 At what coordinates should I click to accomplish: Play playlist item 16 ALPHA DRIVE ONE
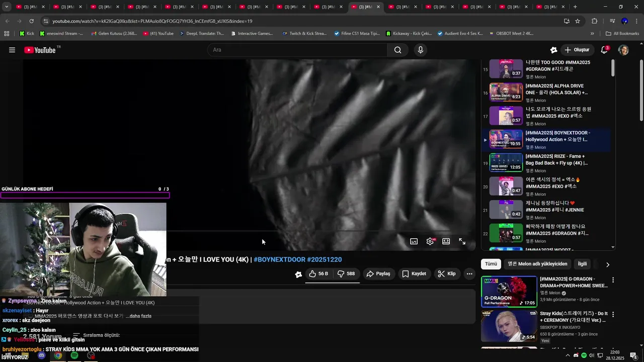coord(546,93)
